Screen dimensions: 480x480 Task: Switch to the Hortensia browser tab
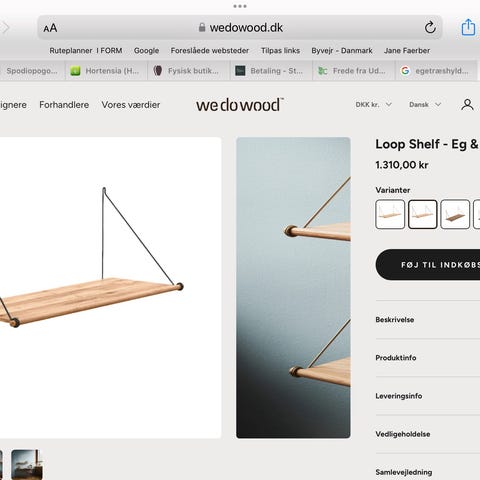[106, 71]
